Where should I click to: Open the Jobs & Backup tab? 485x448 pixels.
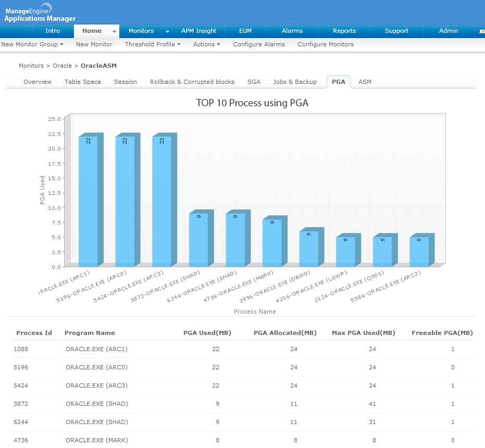tap(295, 82)
